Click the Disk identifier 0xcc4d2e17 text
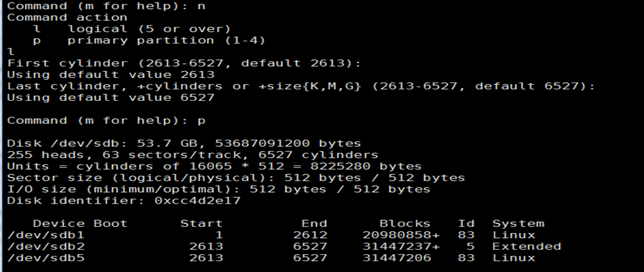 pyautogui.click(x=123, y=200)
